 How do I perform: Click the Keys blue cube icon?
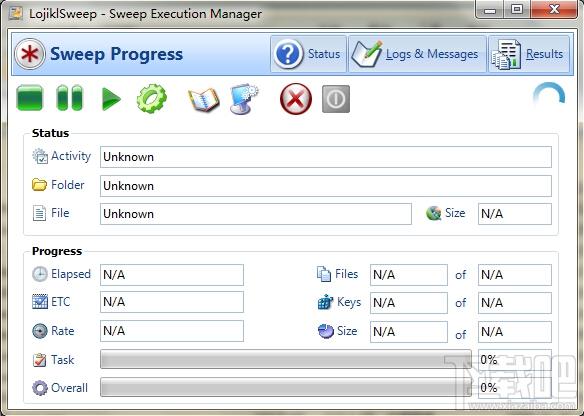point(325,302)
